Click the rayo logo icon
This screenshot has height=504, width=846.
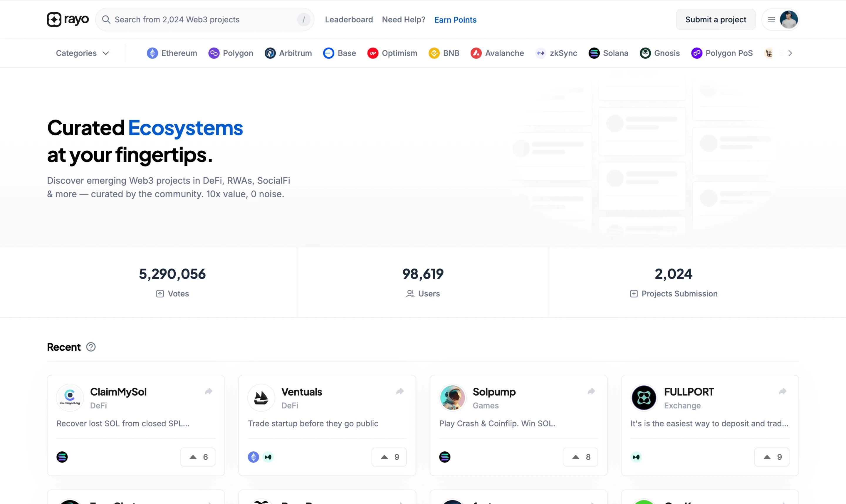coord(54,19)
